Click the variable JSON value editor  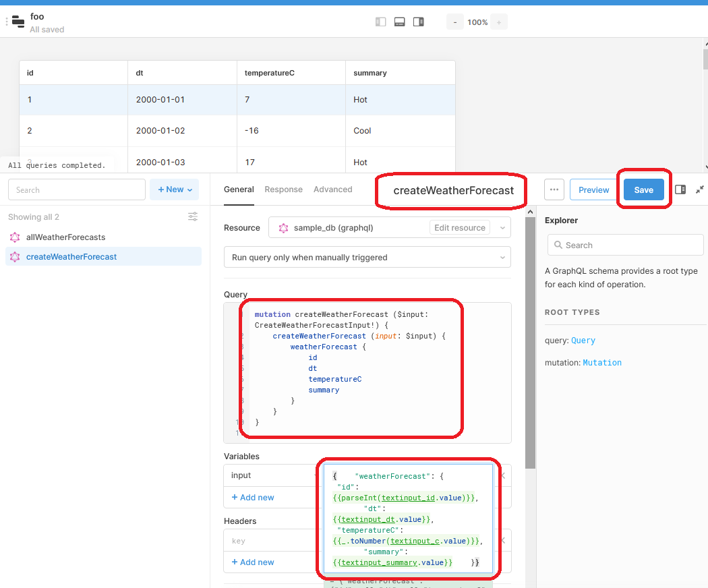click(408, 519)
